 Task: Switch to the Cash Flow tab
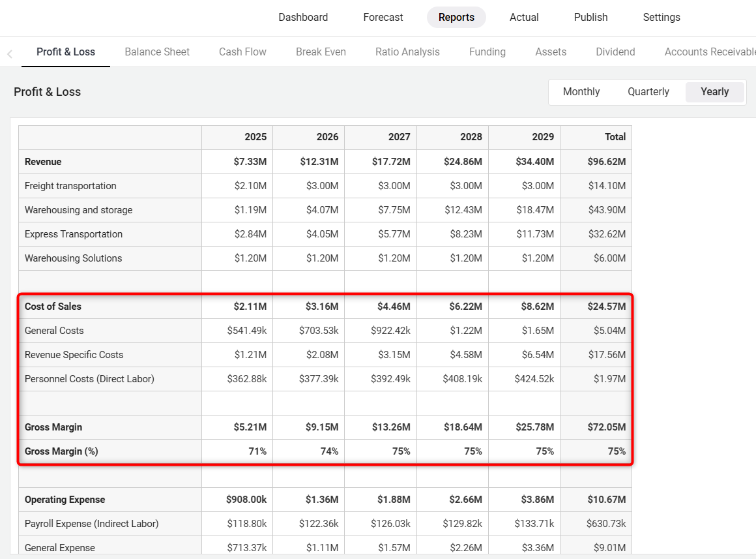click(242, 52)
